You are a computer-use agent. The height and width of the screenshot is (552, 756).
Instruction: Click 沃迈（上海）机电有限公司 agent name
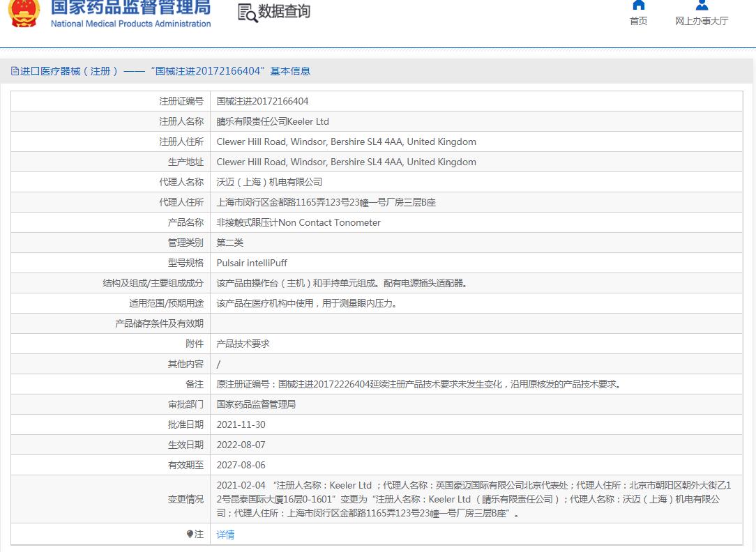pos(269,182)
